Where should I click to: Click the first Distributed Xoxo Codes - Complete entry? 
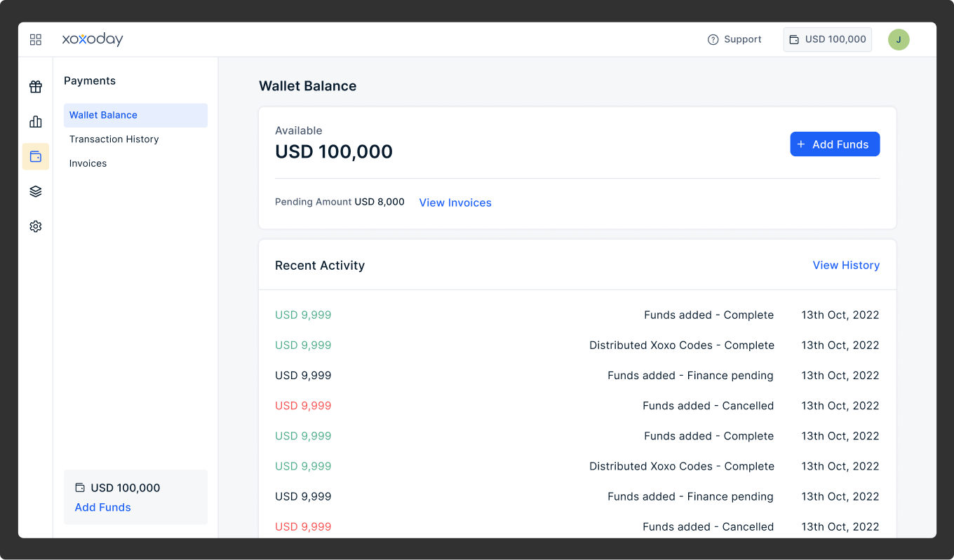[x=682, y=346]
